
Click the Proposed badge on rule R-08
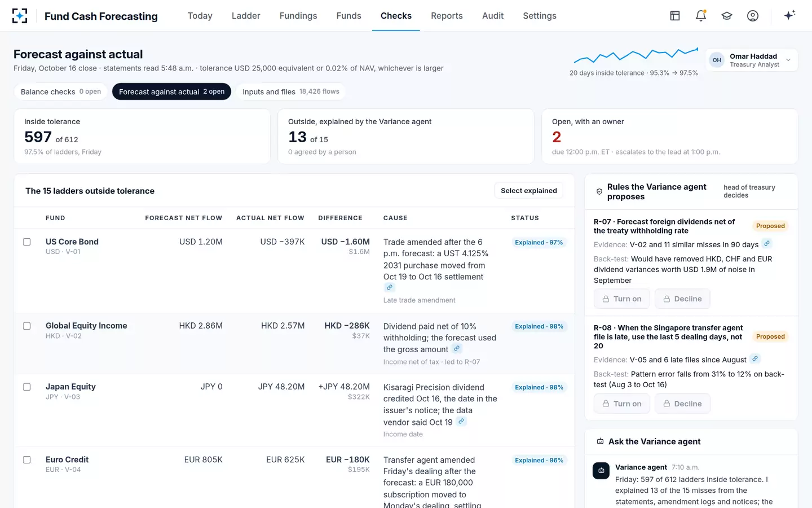[x=770, y=336]
